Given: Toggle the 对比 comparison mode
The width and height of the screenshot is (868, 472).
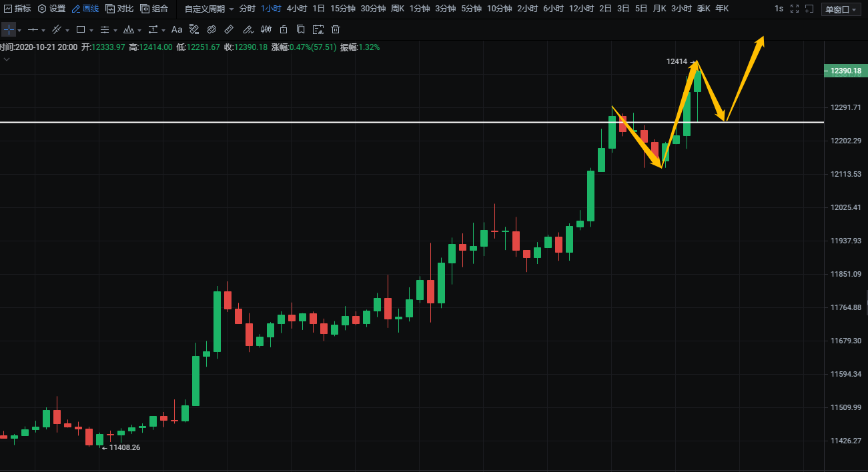Looking at the screenshot, I should [120, 9].
